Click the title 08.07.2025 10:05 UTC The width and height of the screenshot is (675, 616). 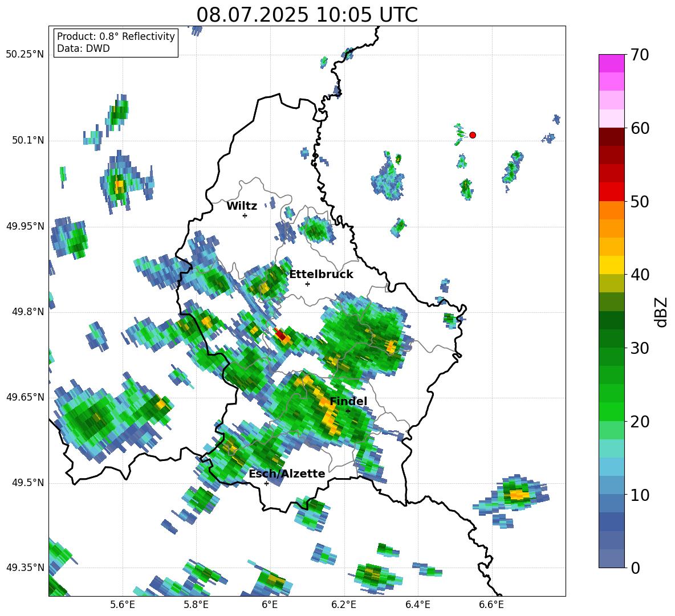(x=307, y=15)
